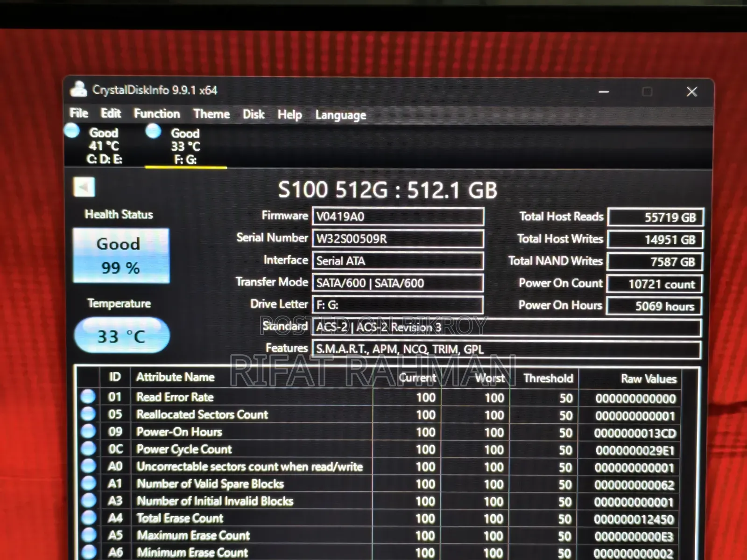747x560 pixels.
Task: Click status orb for F: G: disk
Action: (x=153, y=131)
